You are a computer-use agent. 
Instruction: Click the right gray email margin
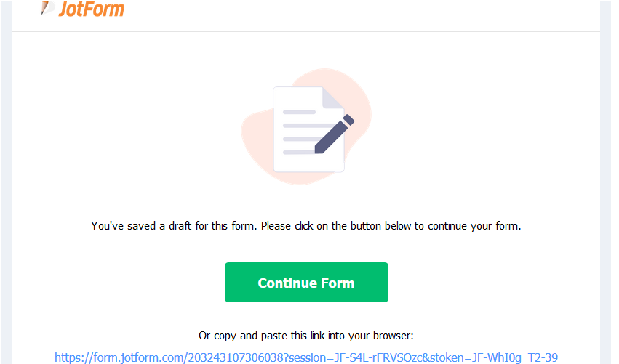tap(605, 182)
